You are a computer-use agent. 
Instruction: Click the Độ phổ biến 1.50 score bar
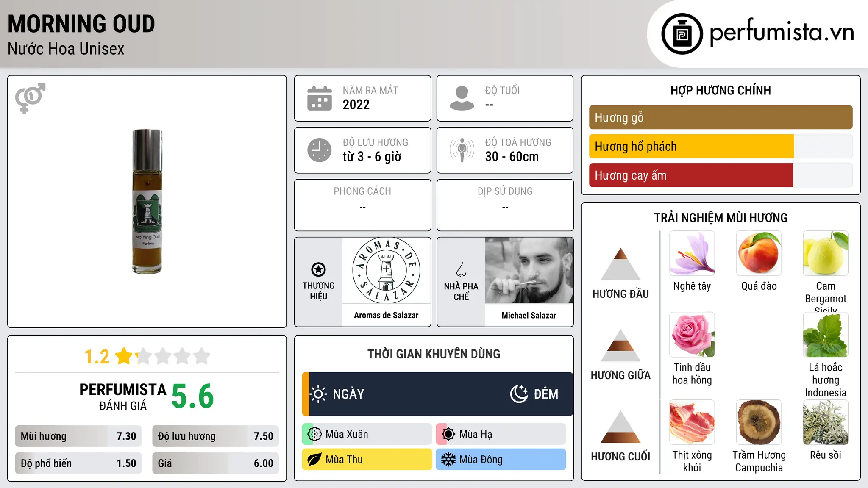78,463
